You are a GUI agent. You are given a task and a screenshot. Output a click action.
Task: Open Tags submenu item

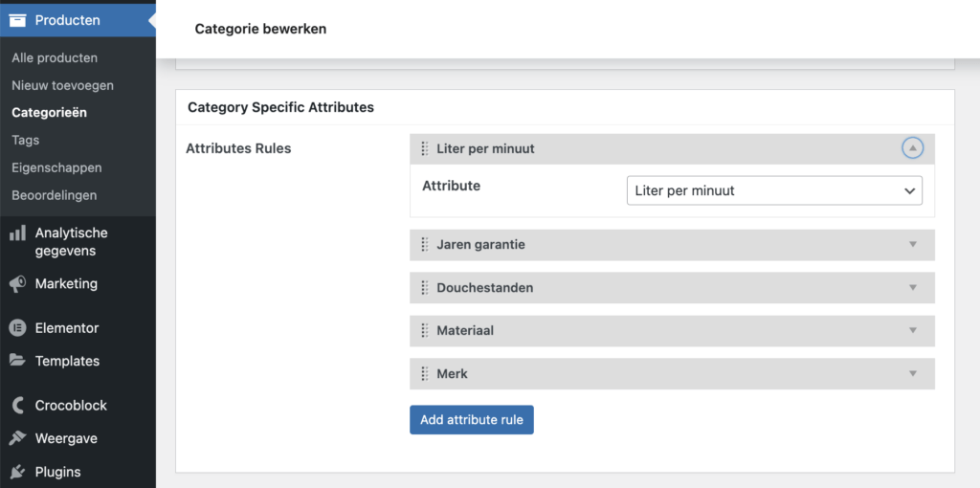coord(26,141)
